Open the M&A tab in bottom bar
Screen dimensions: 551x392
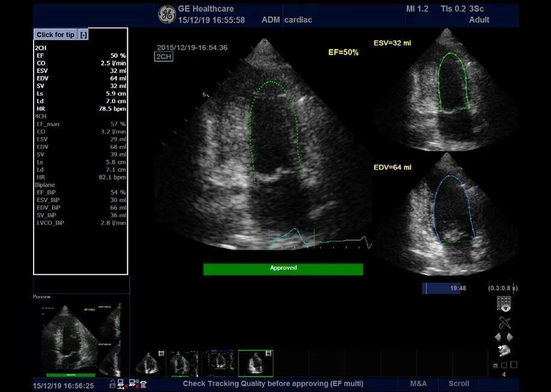pyautogui.click(x=419, y=384)
